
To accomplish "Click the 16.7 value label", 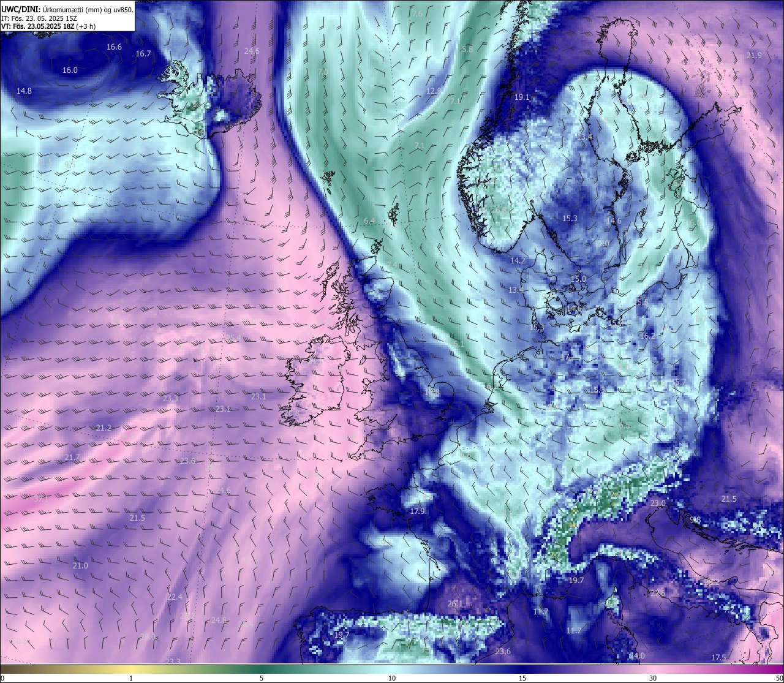I will coord(143,54).
